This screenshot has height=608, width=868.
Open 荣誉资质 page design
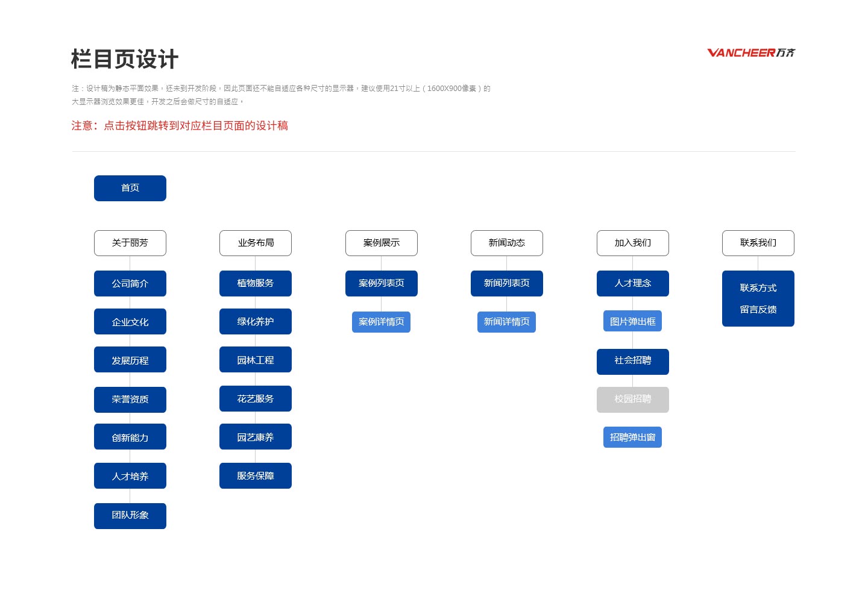pos(130,400)
